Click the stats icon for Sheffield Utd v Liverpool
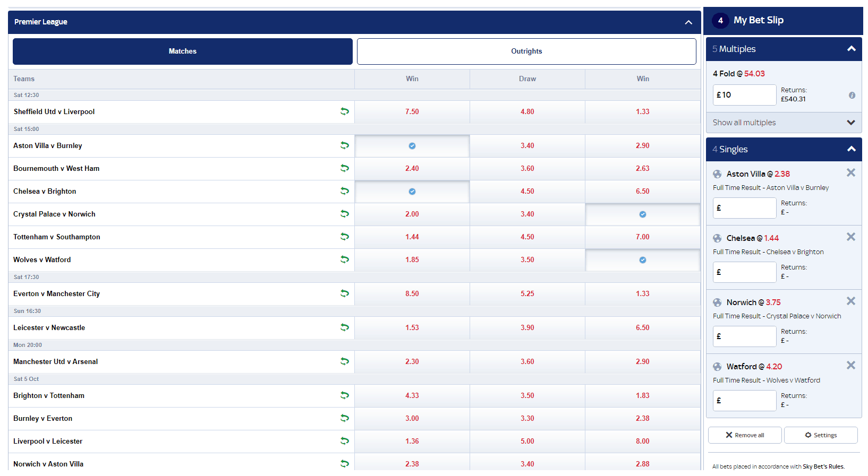The height and width of the screenshot is (476, 868). (345, 111)
